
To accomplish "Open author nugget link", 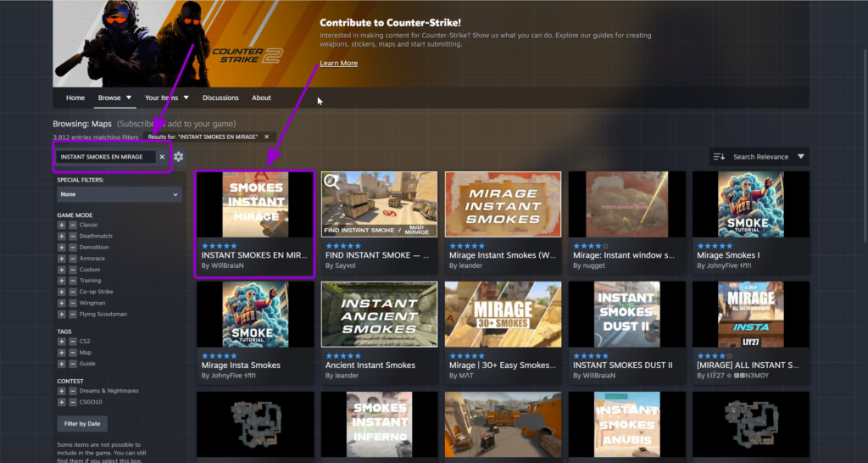I will tap(593, 265).
